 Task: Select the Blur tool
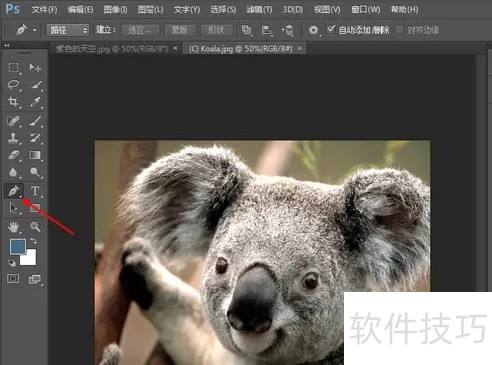tap(13, 172)
